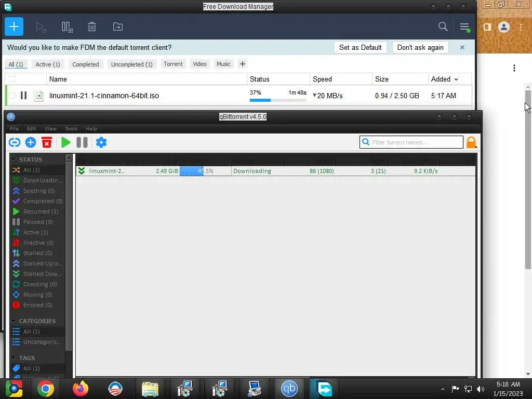This screenshot has width=532, height=399.
Task: Open file explorer from taskbar
Action: [150, 389]
